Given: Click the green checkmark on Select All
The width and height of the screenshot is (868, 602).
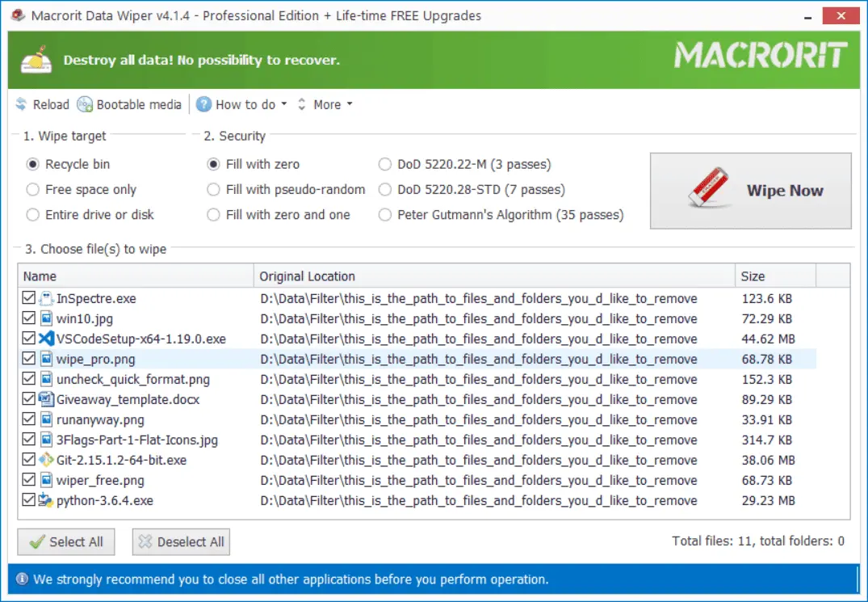Looking at the screenshot, I should click(37, 541).
